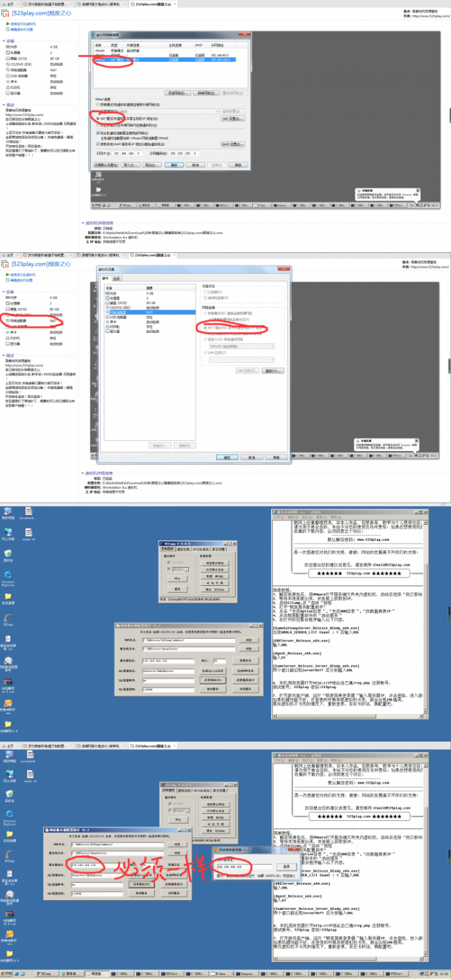Toggle 将主机虚拟适配器连接到此网络 checkbox

tap(97, 132)
